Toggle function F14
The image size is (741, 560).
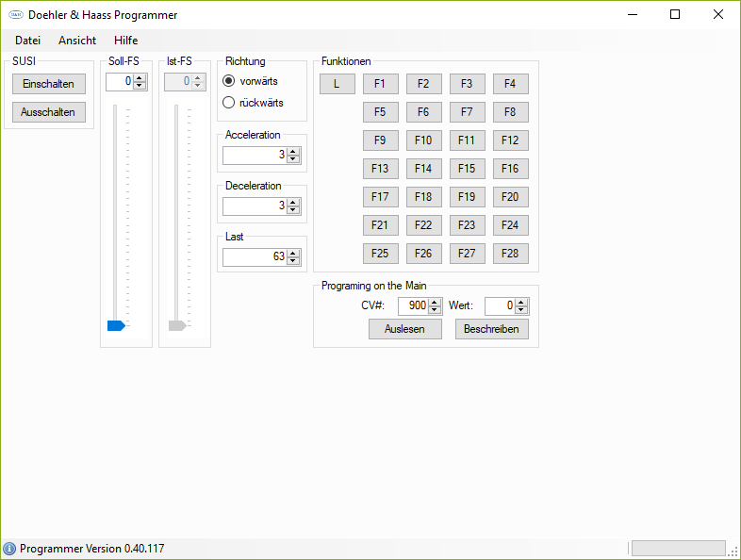click(x=424, y=169)
